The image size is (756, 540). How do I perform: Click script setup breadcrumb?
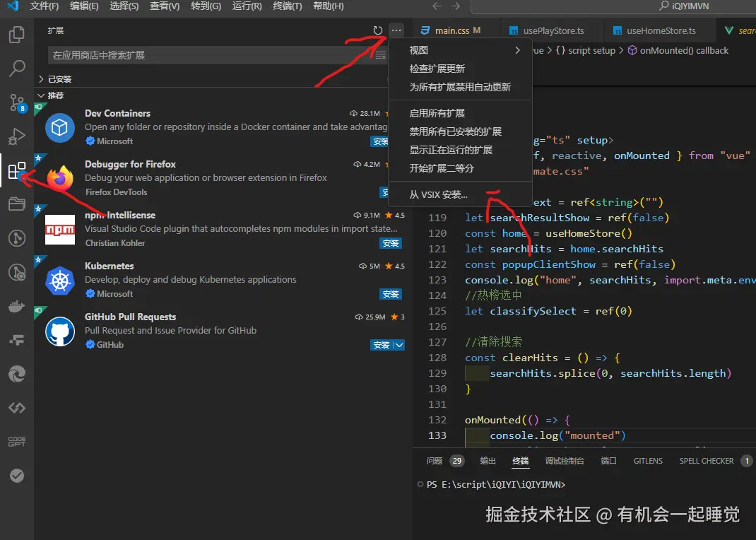[x=586, y=51]
